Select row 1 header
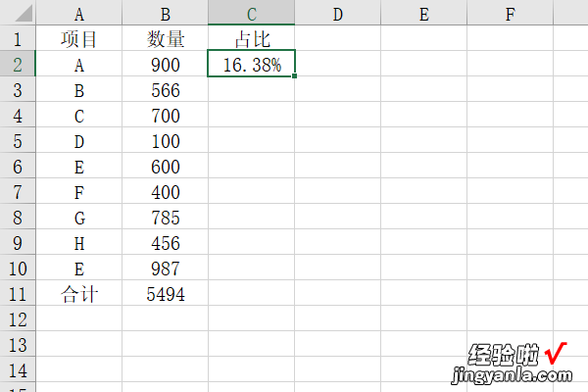The height and width of the screenshot is (392, 588). tap(18, 38)
